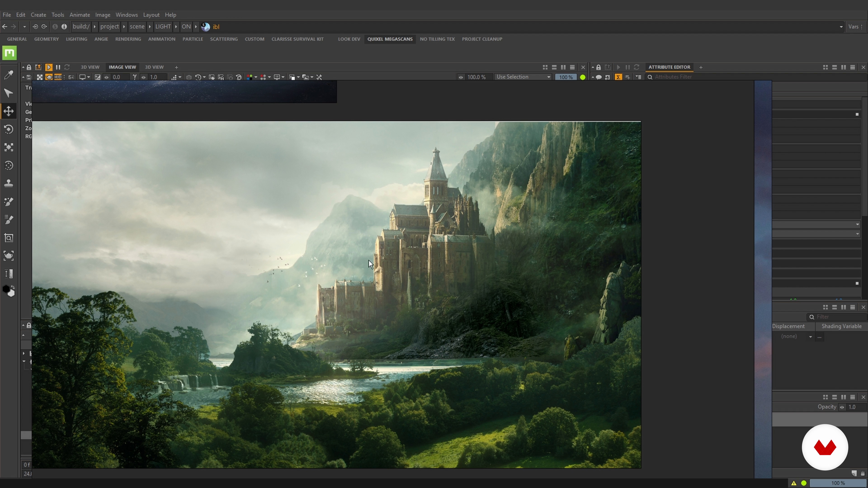The image size is (868, 488).
Task: Toggle the lock icon on Image View panel
Action: 29,67
